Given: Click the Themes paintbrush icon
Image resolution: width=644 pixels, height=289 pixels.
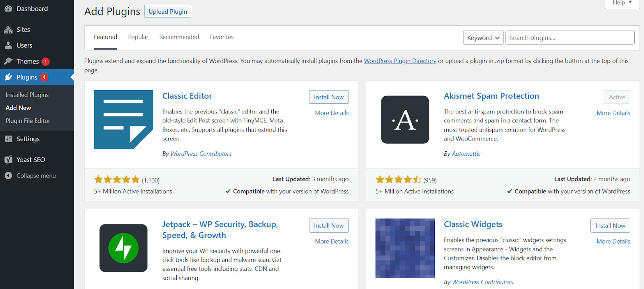Looking at the screenshot, I should pyautogui.click(x=8, y=61).
